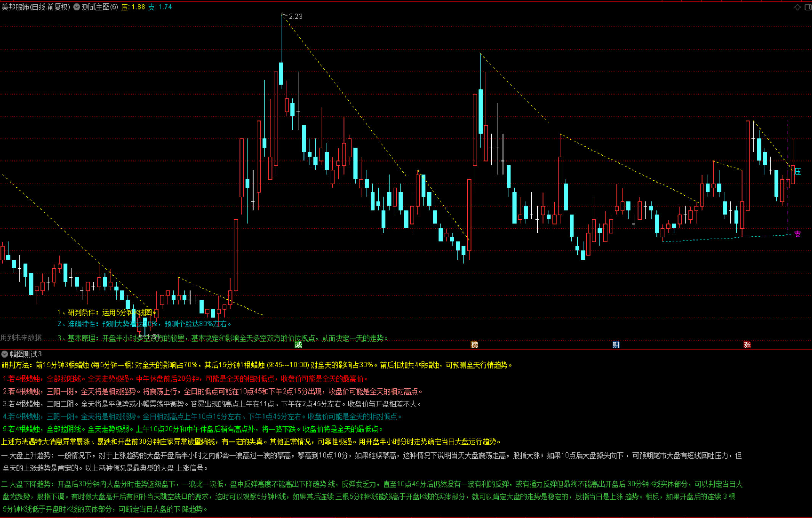Click the 压: 1.88 resistance value

tap(133, 7)
